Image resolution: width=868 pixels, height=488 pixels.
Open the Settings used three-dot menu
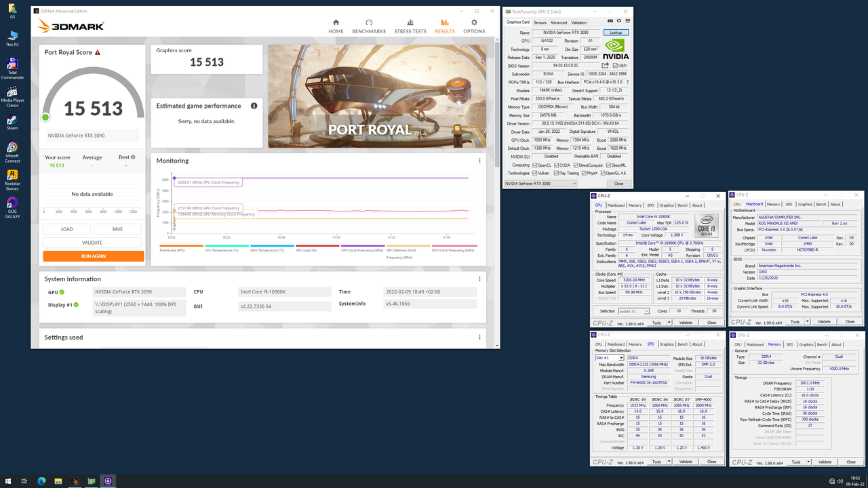pyautogui.click(x=479, y=337)
